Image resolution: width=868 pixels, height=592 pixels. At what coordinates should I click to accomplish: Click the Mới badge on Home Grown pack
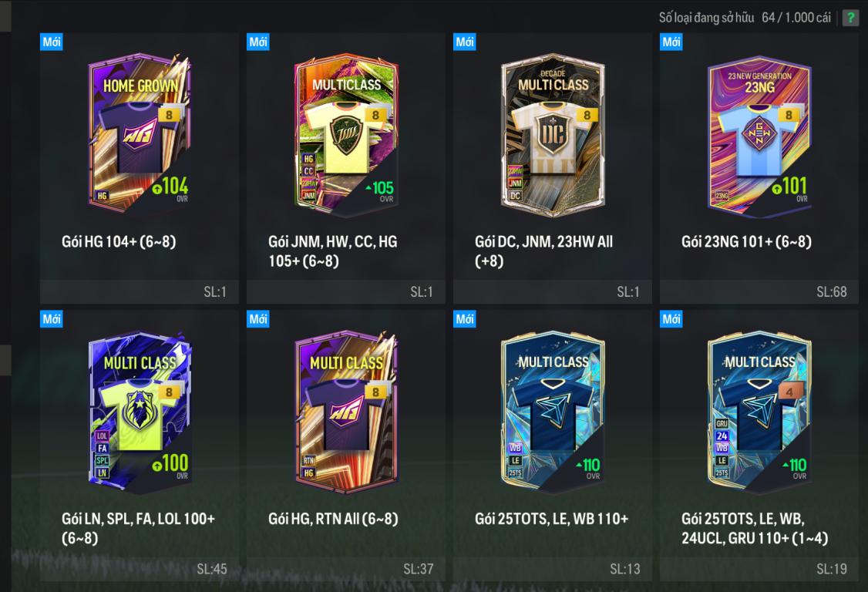(52, 42)
